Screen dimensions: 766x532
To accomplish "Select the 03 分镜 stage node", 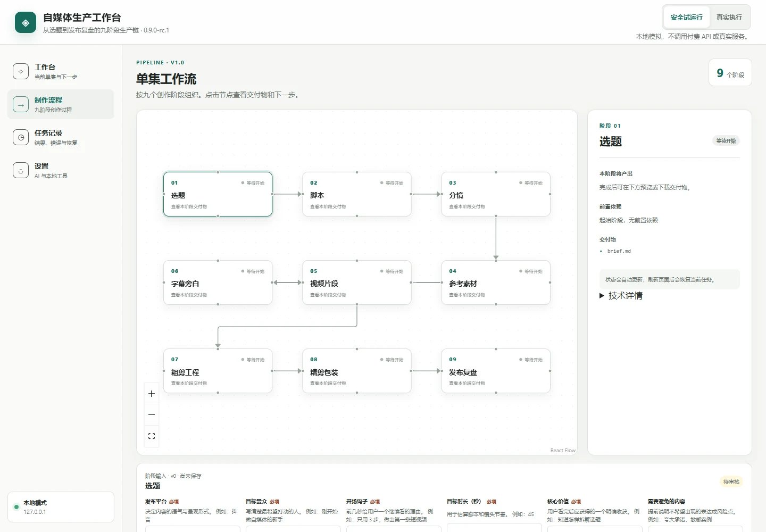I will pos(496,194).
